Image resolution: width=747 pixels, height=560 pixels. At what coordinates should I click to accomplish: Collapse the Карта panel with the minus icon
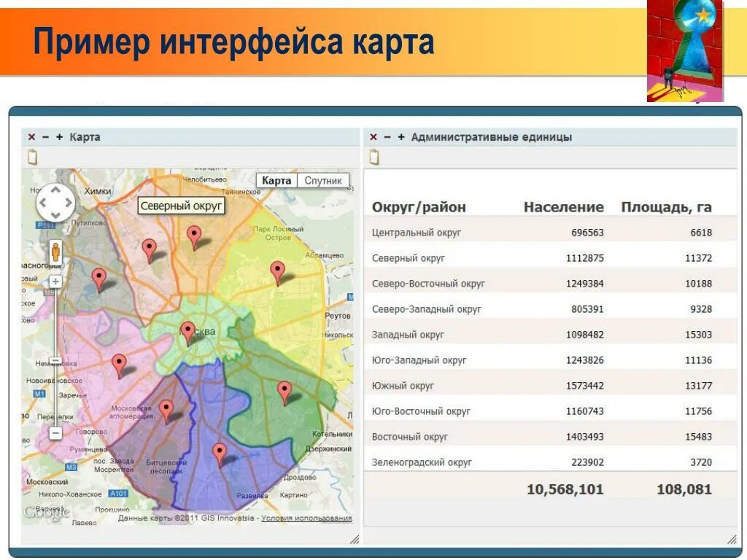(x=46, y=137)
